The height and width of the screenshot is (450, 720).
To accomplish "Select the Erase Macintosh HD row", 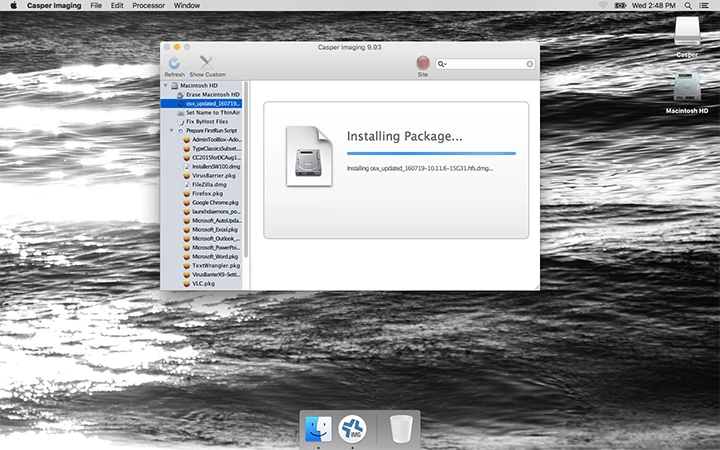I will click(201, 95).
